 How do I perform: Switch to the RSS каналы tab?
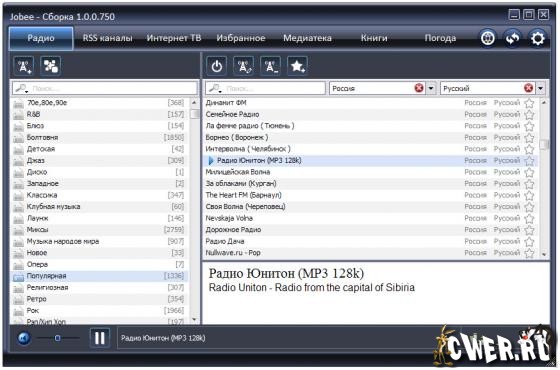[x=108, y=38]
